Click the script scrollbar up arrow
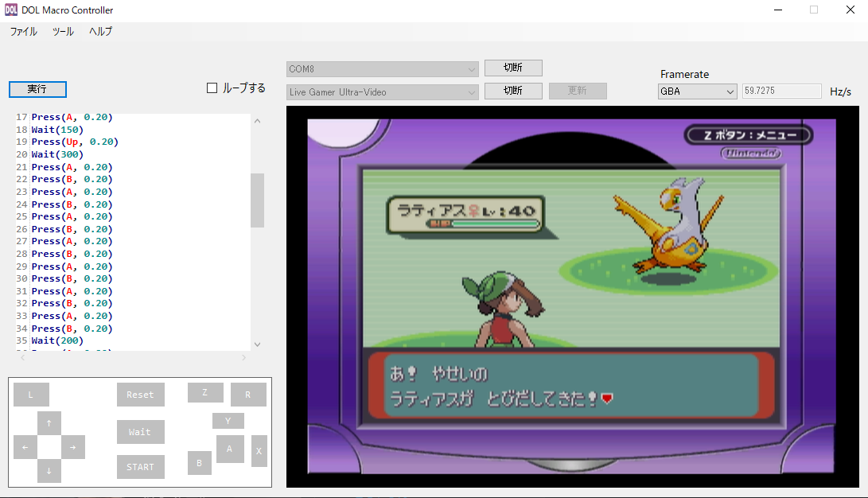 [x=258, y=121]
